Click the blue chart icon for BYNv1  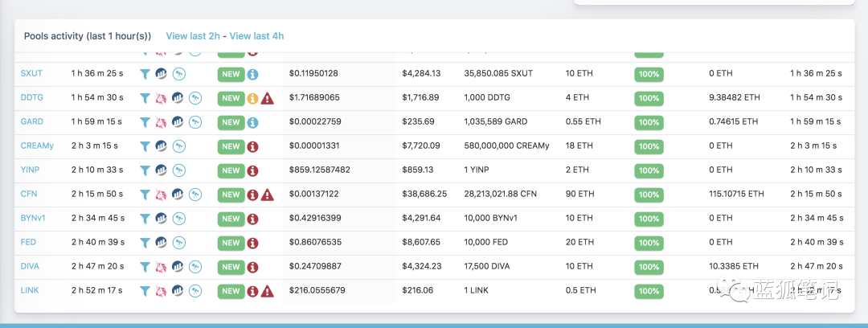[x=162, y=219]
